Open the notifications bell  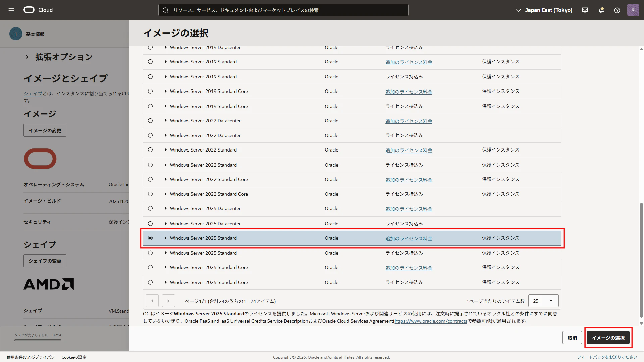tap(601, 10)
